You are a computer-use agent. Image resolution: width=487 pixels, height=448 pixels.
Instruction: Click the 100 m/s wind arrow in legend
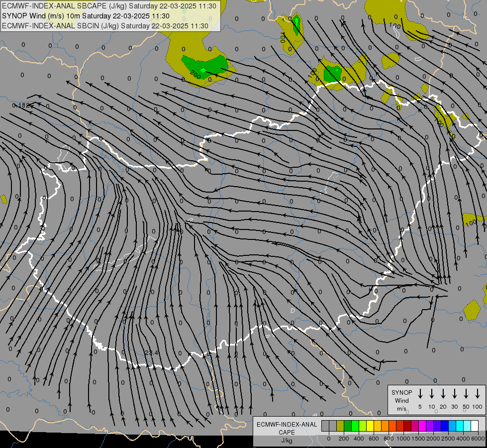(x=478, y=393)
